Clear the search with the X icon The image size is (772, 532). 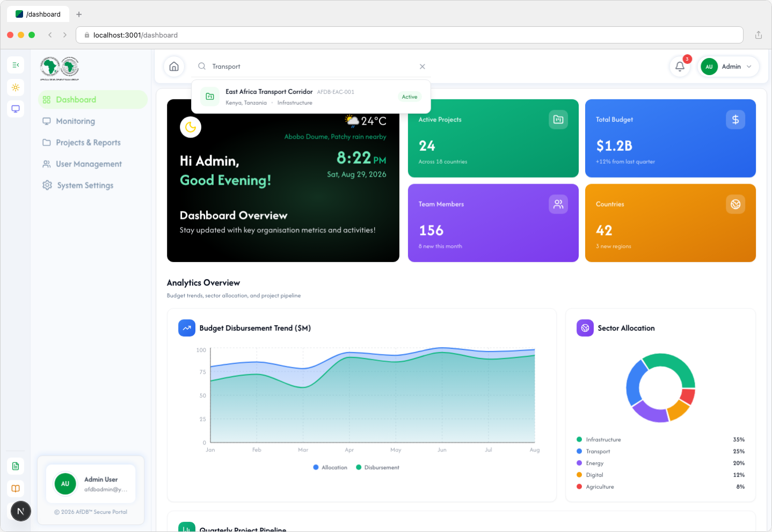pyautogui.click(x=423, y=67)
